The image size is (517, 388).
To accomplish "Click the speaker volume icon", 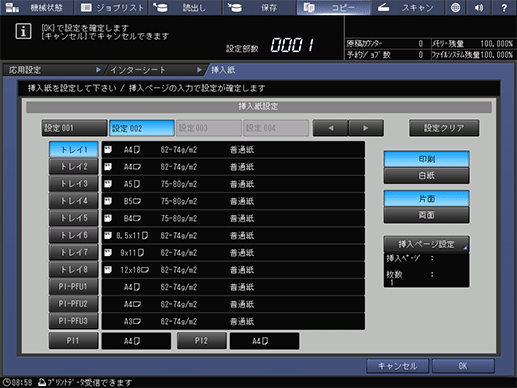I will click(479, 7).
